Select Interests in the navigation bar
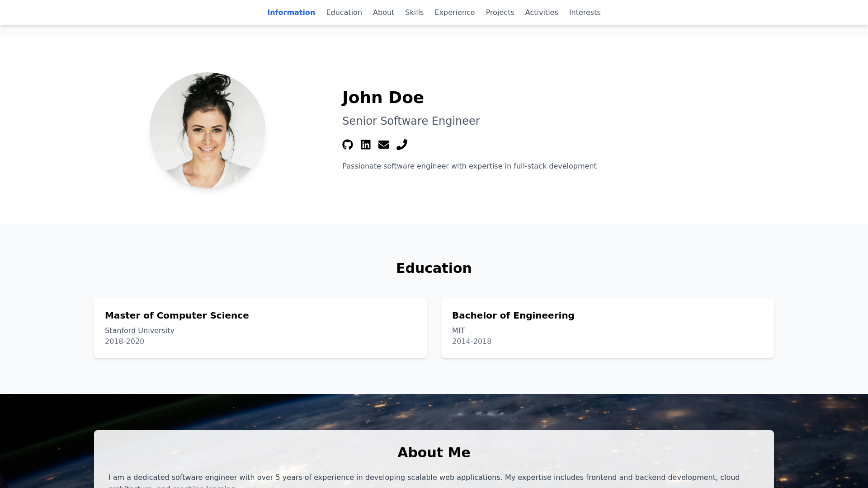The image size is (868, 488). [x=585, y=13]
